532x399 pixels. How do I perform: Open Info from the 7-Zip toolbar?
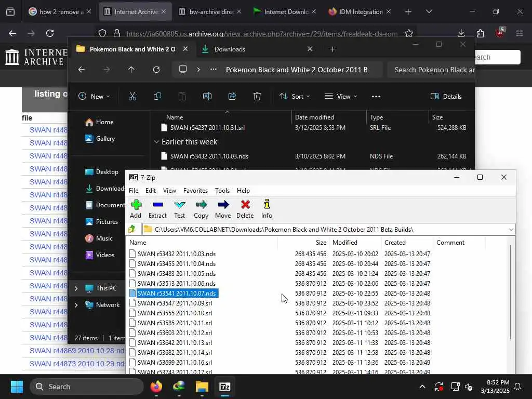click(x=267, y=209)
